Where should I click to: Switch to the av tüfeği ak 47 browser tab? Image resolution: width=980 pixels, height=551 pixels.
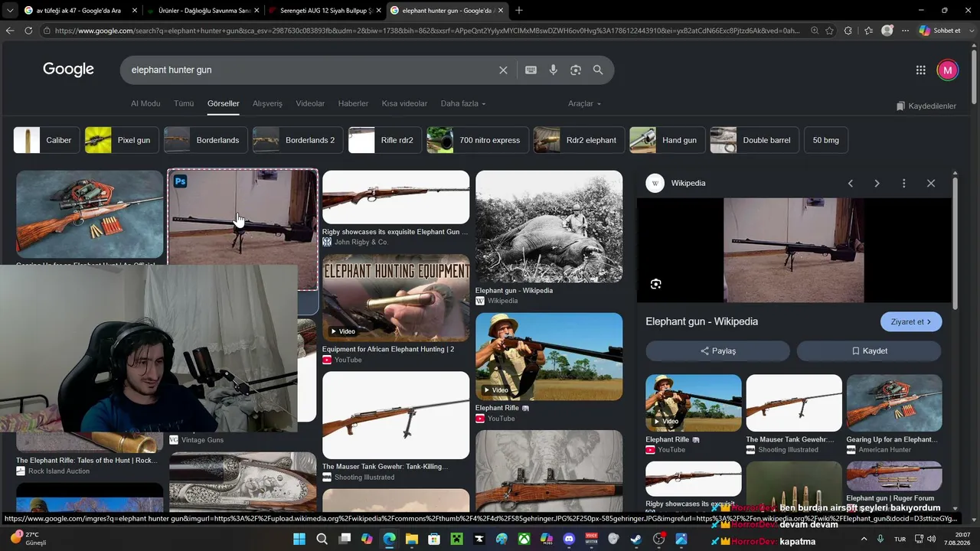pos(79,10)
